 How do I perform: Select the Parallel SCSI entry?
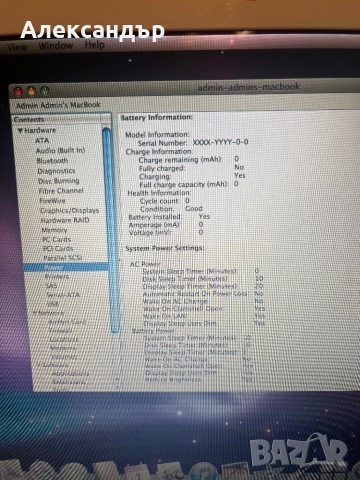point(63,258)
